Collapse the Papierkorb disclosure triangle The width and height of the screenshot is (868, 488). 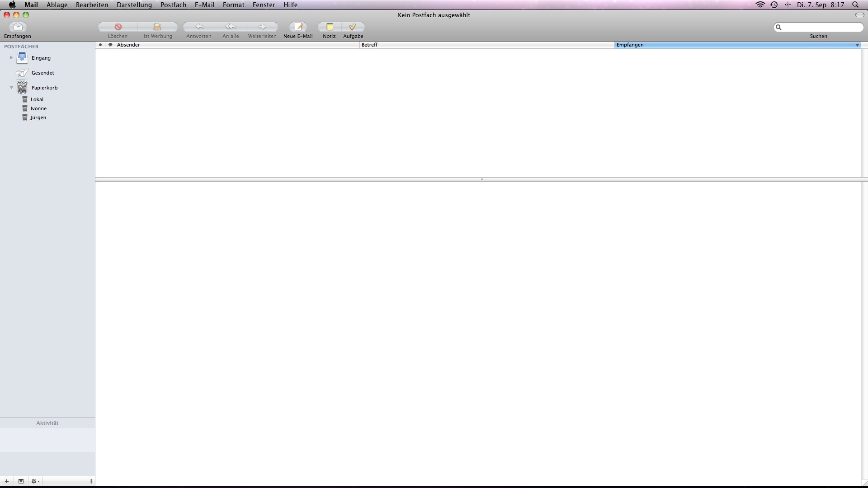click(11, 88)
